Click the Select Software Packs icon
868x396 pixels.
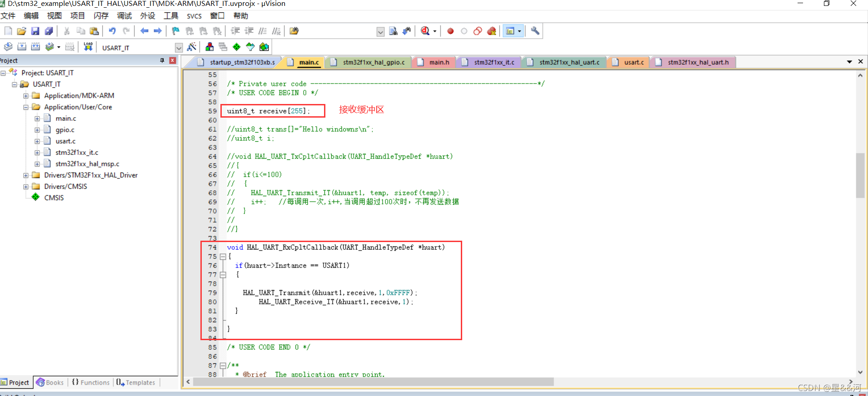click(x=250, y=47)
